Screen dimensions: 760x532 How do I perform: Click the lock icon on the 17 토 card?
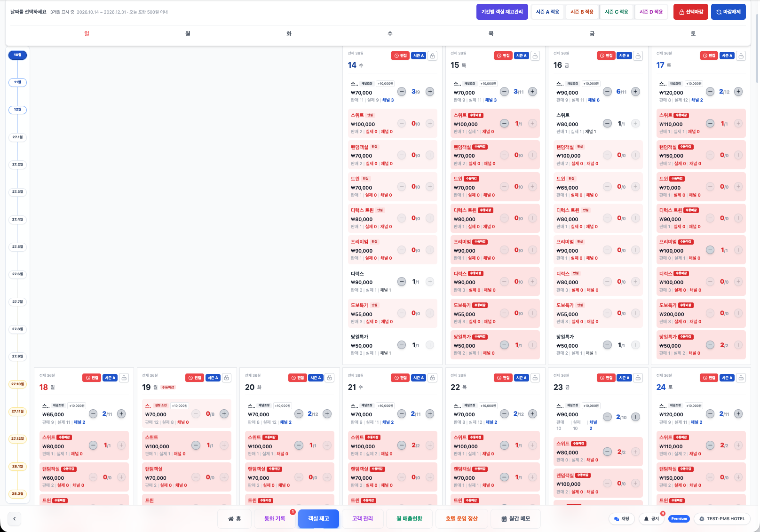click(x=741, y=56)
